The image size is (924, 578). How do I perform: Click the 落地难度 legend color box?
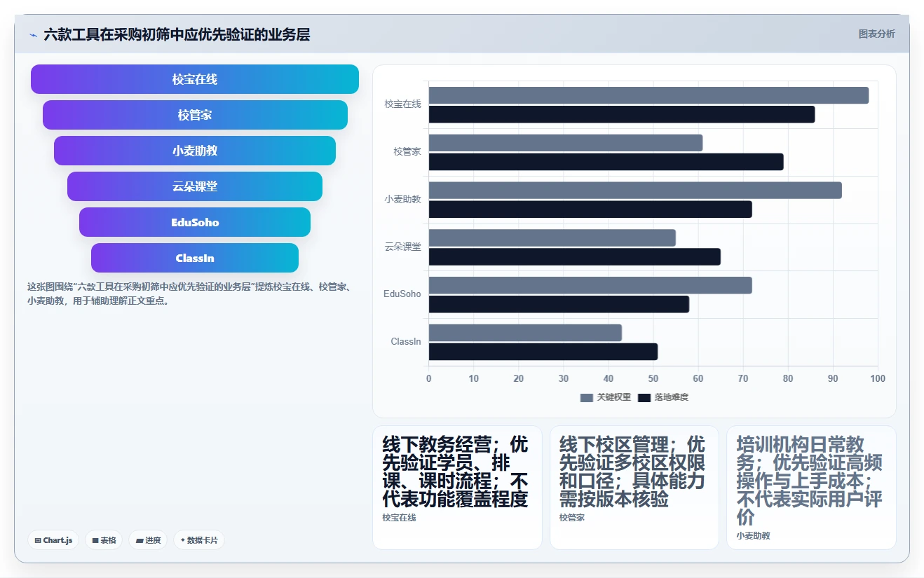644,397
